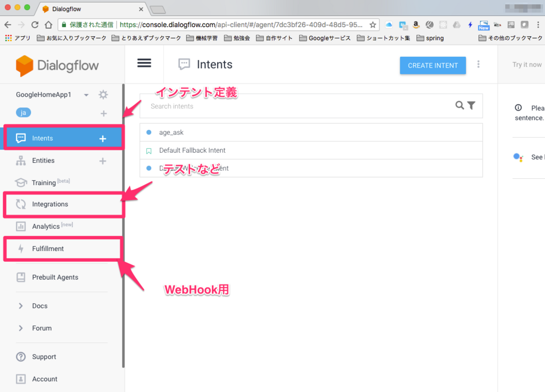Open アプリ apps shortcut
Viewport: 545px width, 392px height.
pos(18,38)
